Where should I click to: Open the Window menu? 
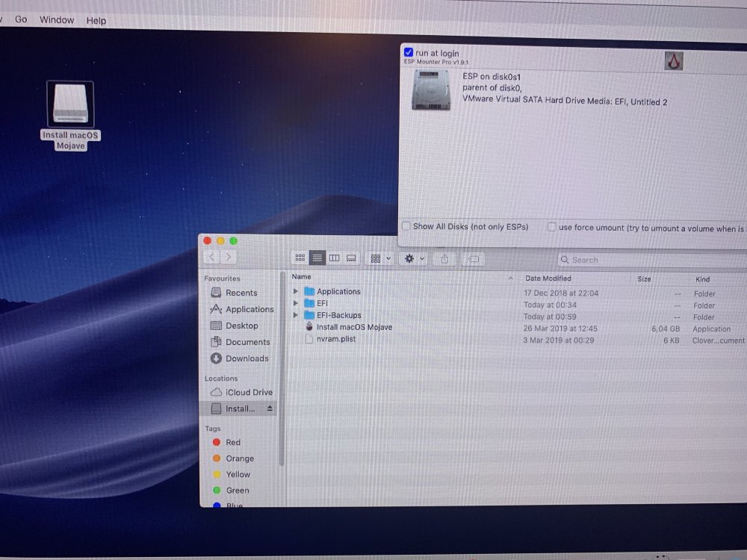tap(57, 20)
